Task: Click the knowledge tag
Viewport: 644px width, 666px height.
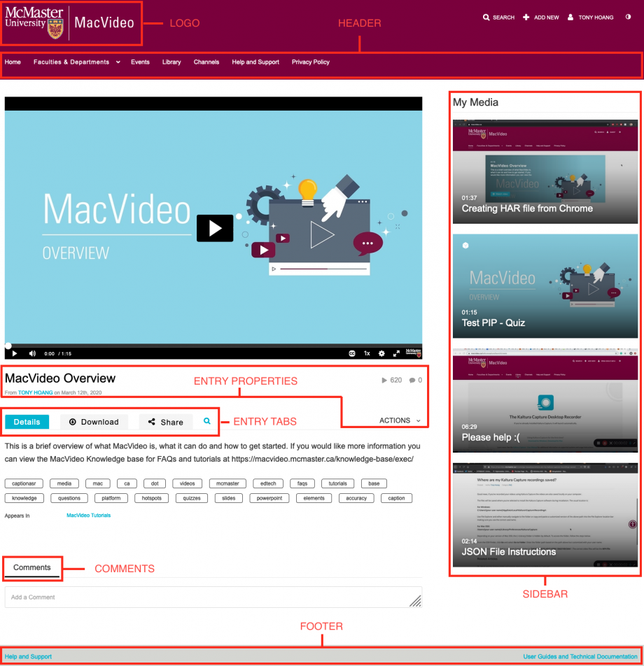Action: pos(24,498)
